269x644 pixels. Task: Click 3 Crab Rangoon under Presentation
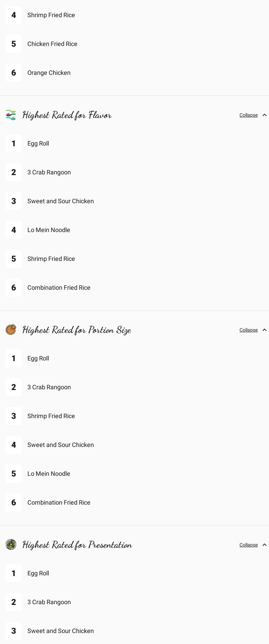[x=49, y=602]
